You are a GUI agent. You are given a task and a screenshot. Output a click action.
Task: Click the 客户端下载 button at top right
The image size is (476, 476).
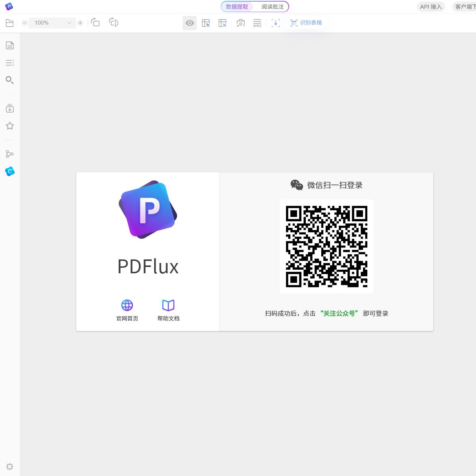pyautogui.click(x=465, y=7)
